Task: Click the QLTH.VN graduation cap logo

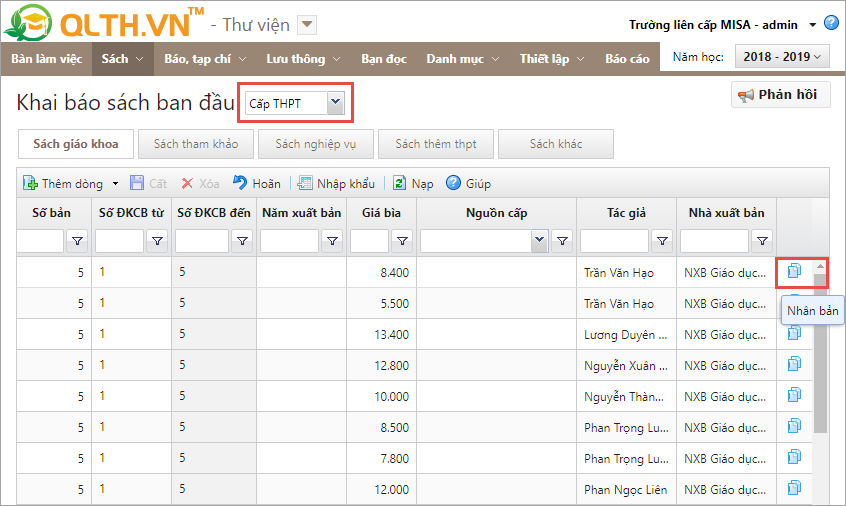Action: [x=28, y=23]
